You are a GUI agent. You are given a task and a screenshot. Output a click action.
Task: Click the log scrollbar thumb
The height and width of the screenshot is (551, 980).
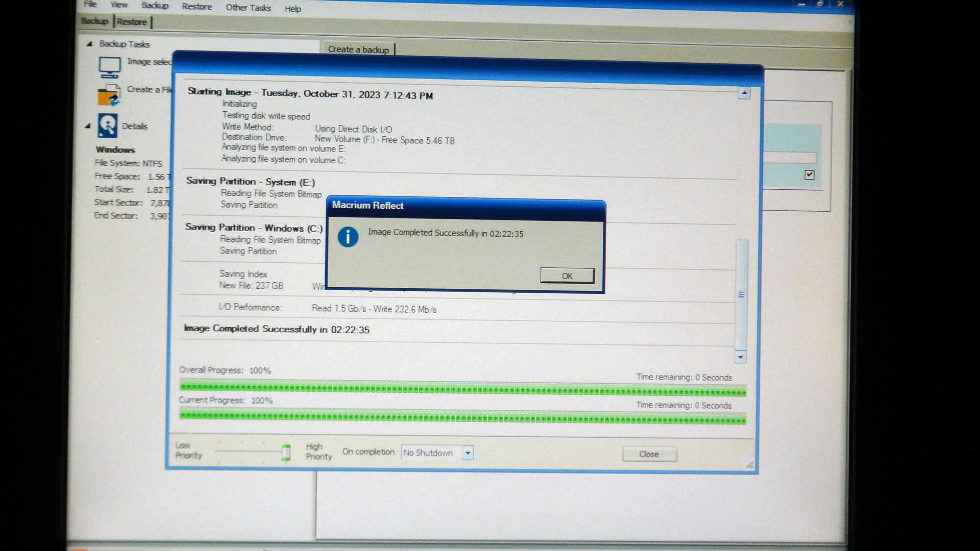coord(742,294)
